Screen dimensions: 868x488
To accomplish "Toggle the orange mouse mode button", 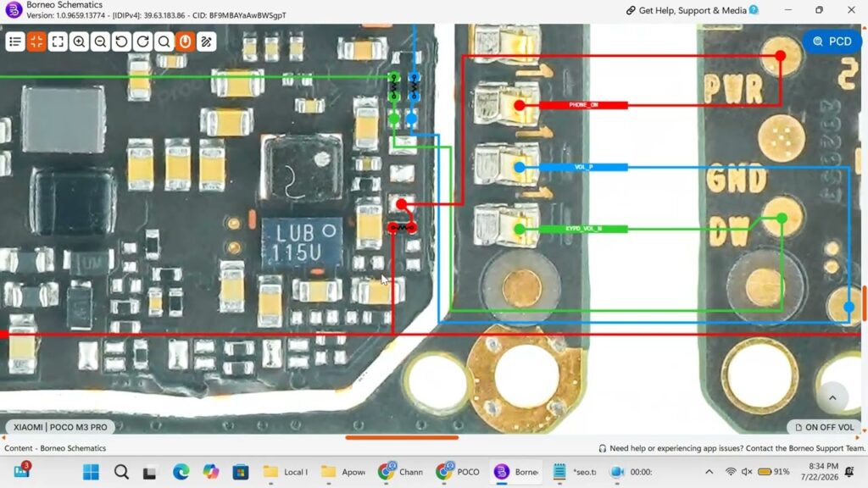I will pyautogui.click(x=185, y=42).
